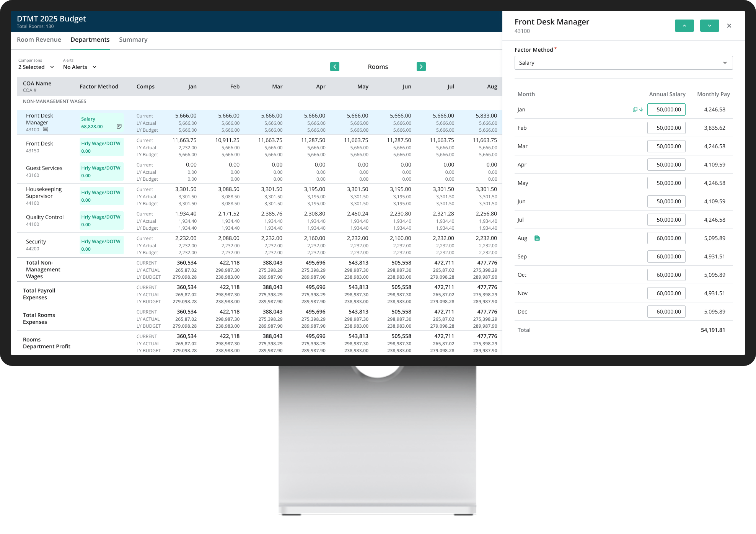Switch to the Room Revenue tab
This screenshot has height=534, width=756.
[39, 40]
